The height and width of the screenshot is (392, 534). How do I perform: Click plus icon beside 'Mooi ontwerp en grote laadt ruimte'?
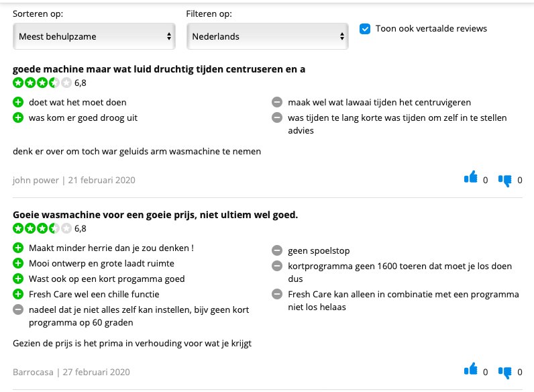[x=18, y=263]
